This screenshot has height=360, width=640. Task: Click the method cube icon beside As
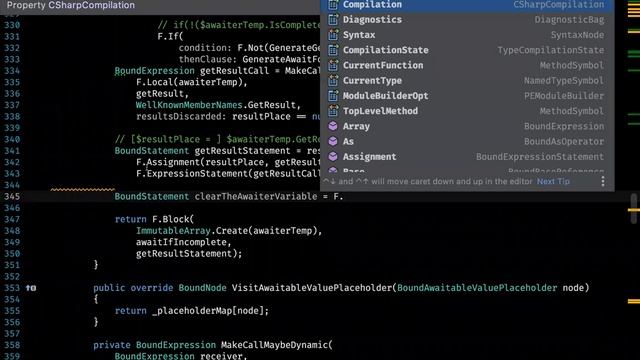coord(333,141)
